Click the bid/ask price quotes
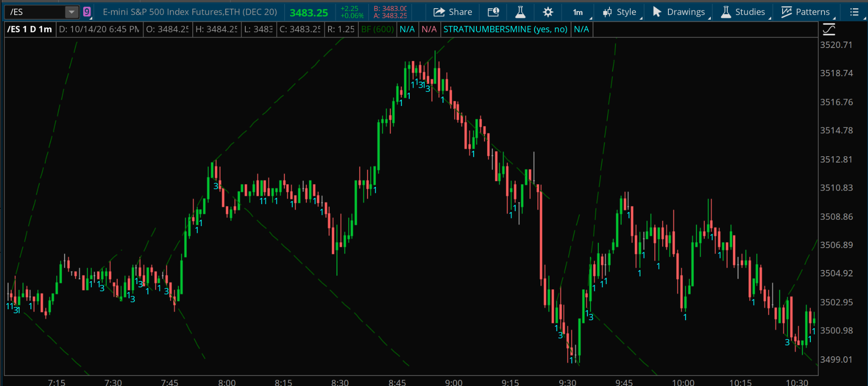868x386 pixels. click(390, 12)
